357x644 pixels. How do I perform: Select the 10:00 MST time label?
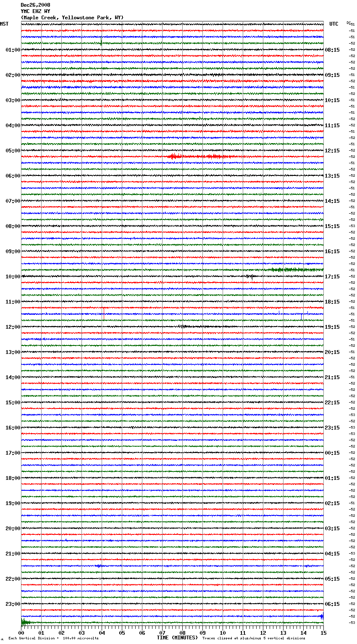[13, 277]
